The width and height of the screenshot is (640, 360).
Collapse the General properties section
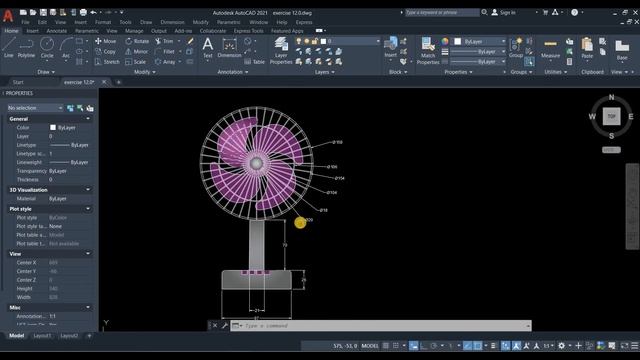(88, 119)
